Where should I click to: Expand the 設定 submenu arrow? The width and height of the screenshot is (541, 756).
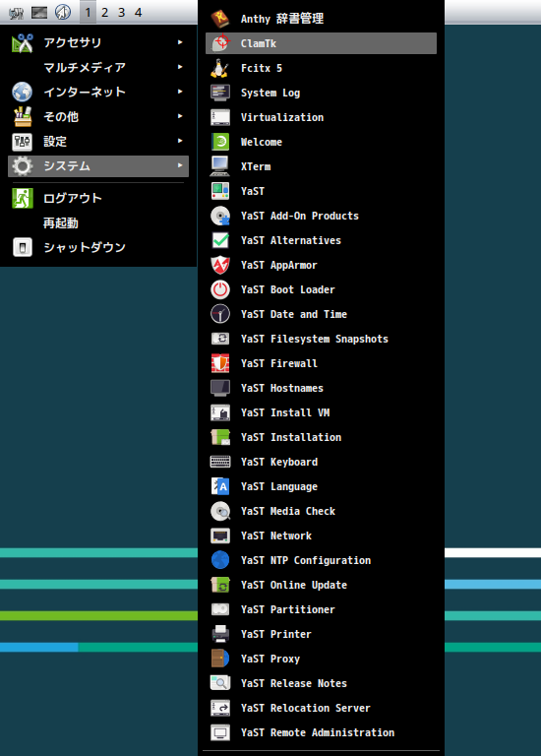coord(180,141)
